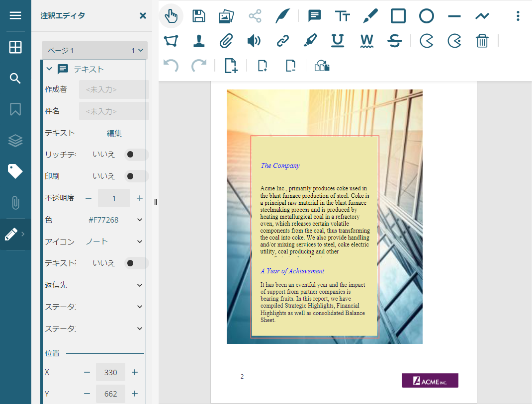Screen dimensions: 532x404
Task: Open the search panel
Action: [x=15, y=79]
